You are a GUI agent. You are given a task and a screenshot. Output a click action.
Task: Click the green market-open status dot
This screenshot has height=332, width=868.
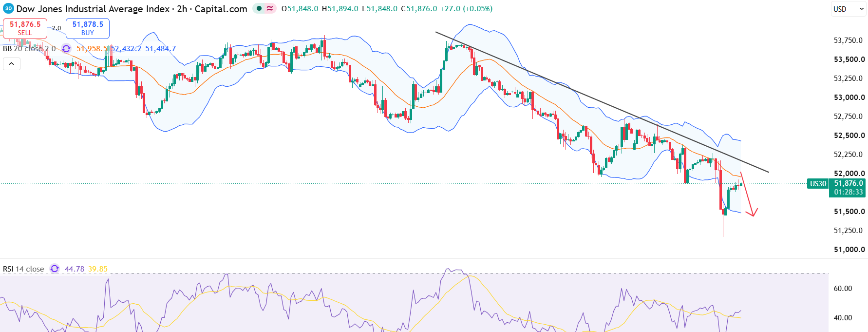pyautogui.click(x=259, y=8)
